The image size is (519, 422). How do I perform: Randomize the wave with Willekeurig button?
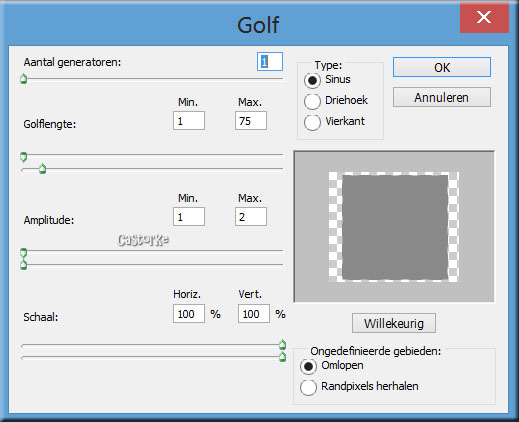(394, 323)
